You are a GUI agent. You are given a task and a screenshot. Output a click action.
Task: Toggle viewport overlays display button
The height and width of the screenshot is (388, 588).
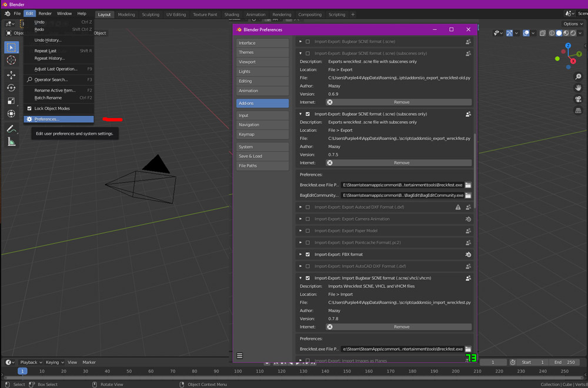[x=526, y=33]
